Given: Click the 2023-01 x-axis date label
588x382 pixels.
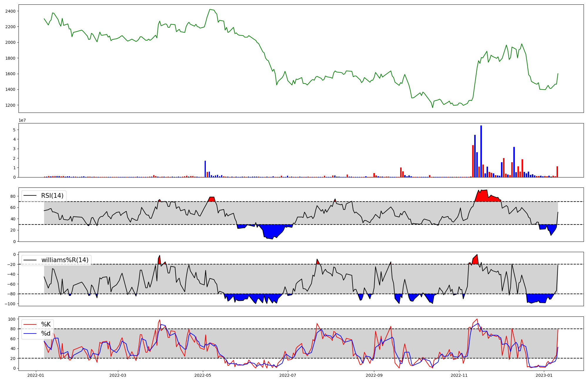Looking at the screenshot, I should click(x=544, y=375).
